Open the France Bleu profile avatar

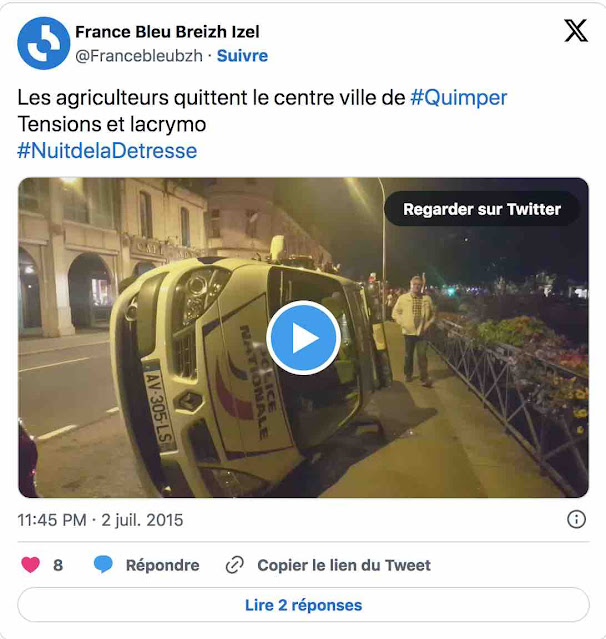pyautogui.click(x=44, y=43)
